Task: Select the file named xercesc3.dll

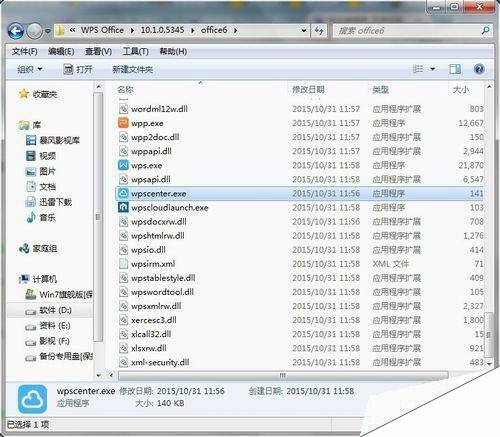Action: (x=154, y=320)
